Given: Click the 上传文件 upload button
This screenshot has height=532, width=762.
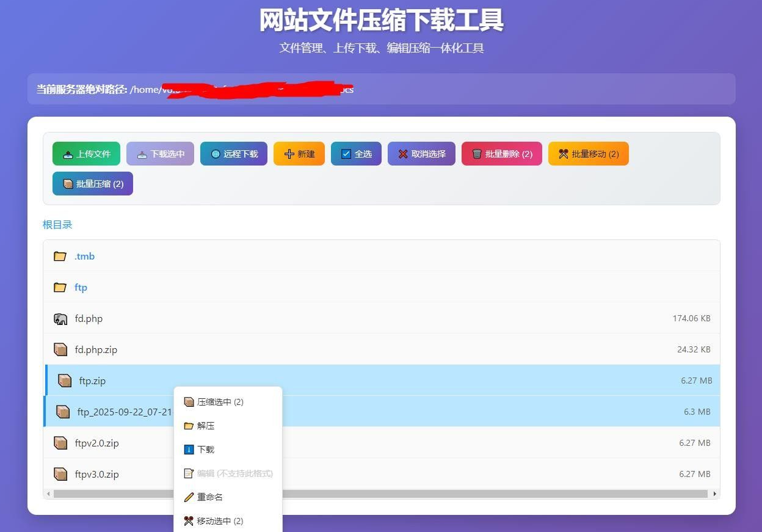Looking at the screenshot, I should point(86,154).
